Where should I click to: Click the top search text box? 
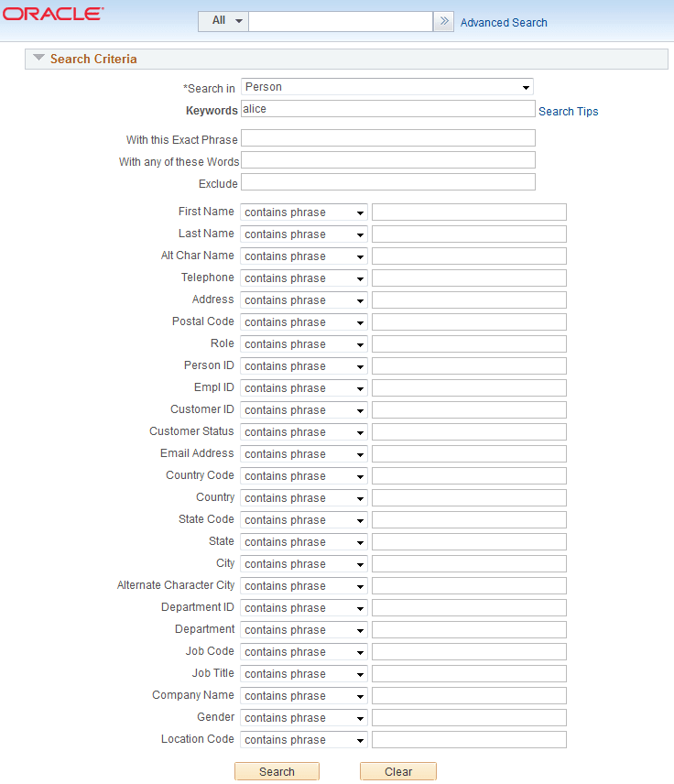341,20
